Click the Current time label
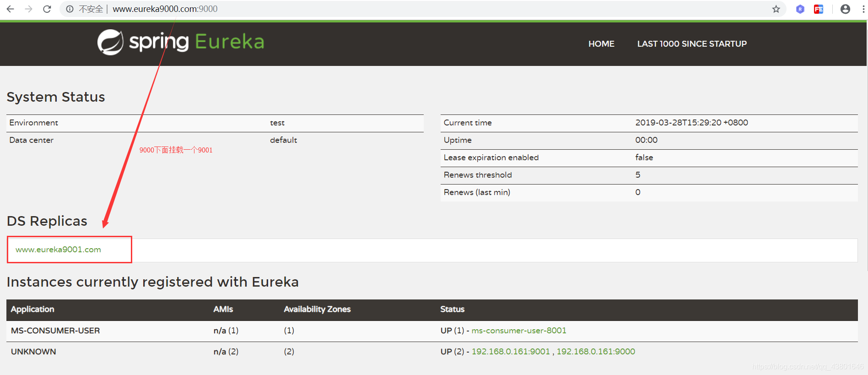Viewport: 868px width, 375px height. click(x=468, y=123)
